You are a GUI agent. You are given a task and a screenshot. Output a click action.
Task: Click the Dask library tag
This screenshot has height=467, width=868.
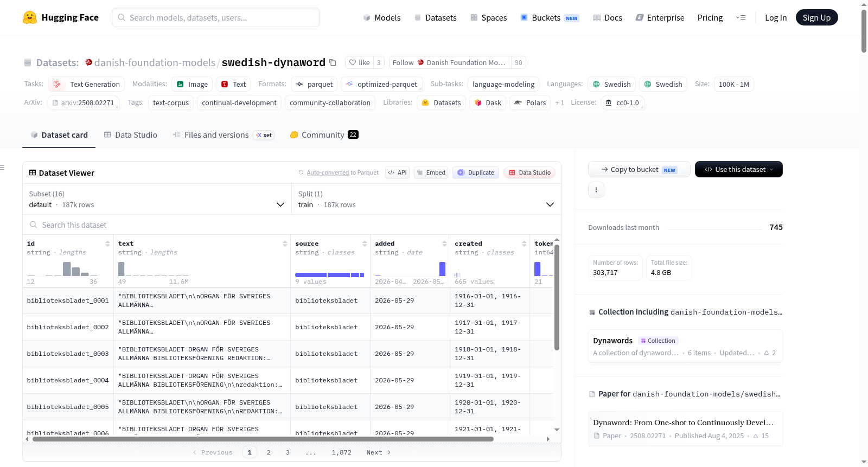(x=488, y=103)
